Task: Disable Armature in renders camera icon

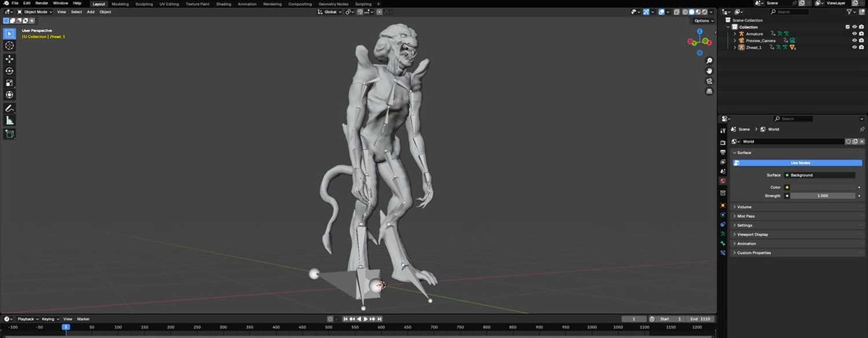Action: tap(862, 34)
